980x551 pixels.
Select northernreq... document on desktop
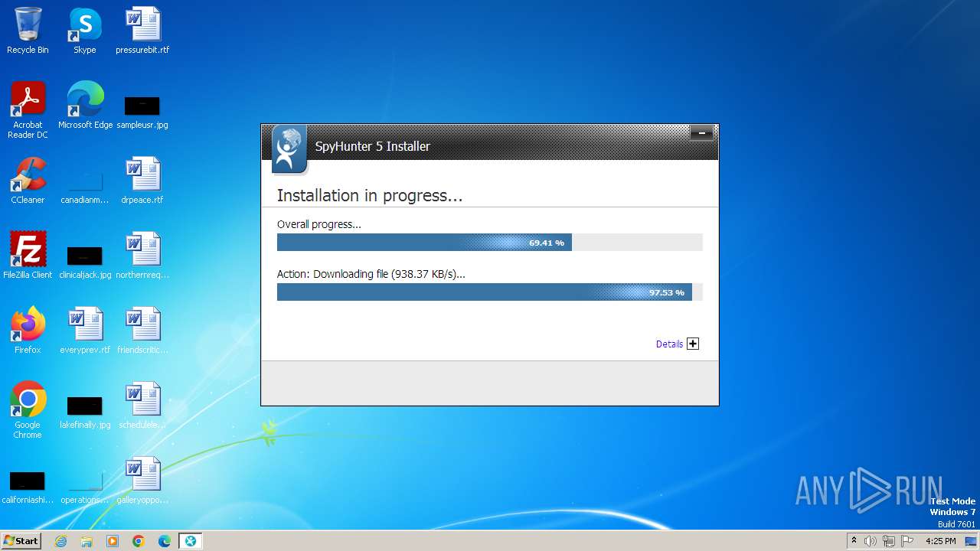(x=142, y=256)
